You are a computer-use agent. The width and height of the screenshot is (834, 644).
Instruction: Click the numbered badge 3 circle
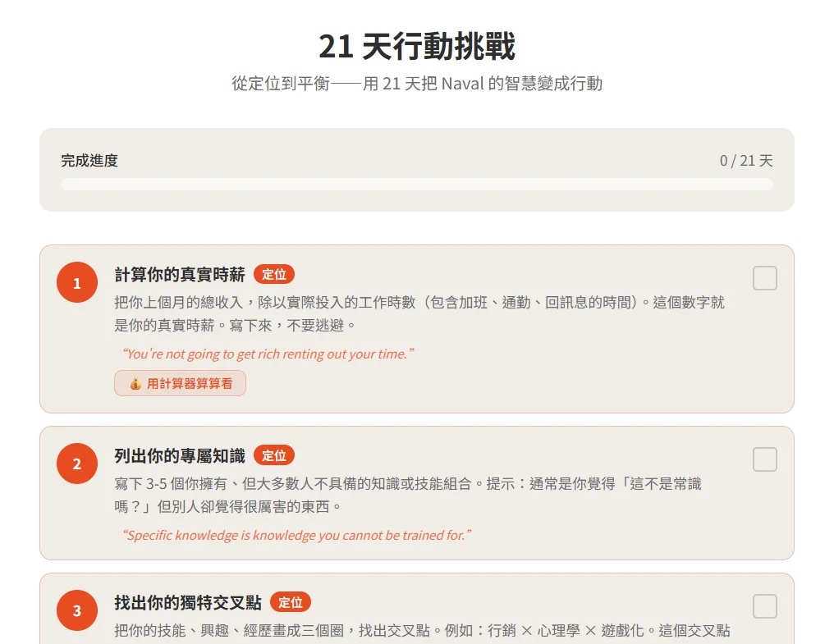pyautogui.click(x=76, y=610)
